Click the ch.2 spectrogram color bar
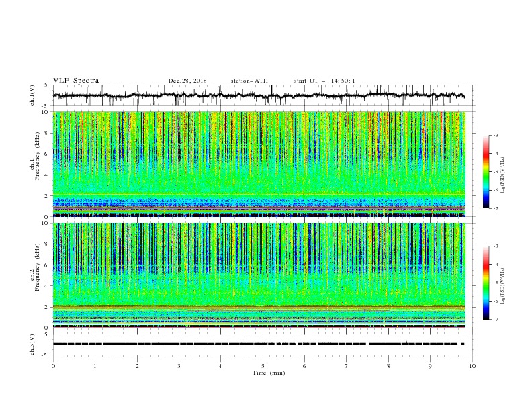The image size is (532, 411). point(486,283)
